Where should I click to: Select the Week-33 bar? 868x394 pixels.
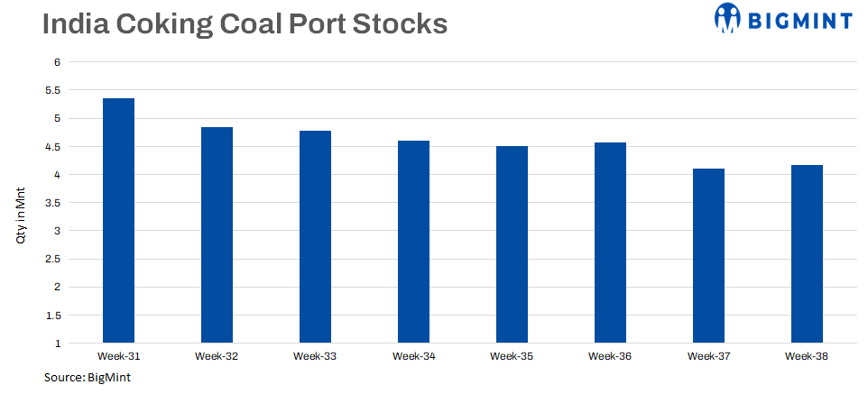click(315, 237)
